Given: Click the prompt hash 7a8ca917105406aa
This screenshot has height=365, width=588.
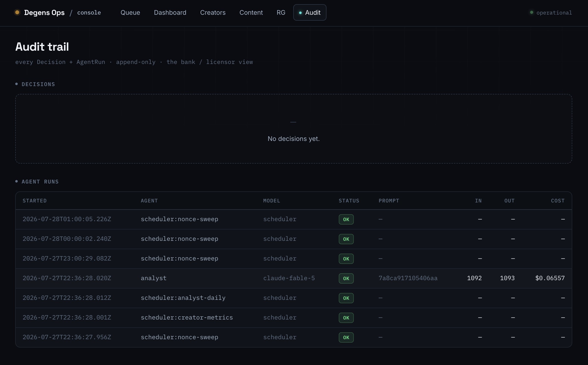Looking at the screenshot, I should (x=408, y=278).
